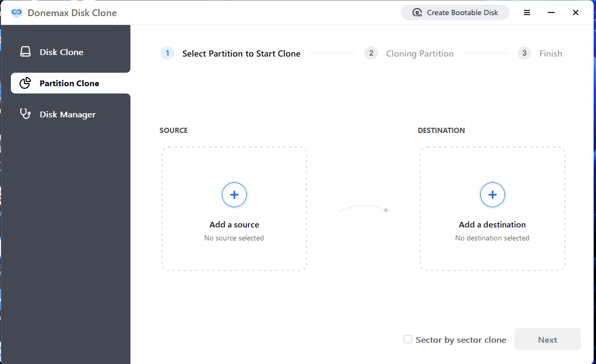
Task: Click the Next button
Action: 547,339
